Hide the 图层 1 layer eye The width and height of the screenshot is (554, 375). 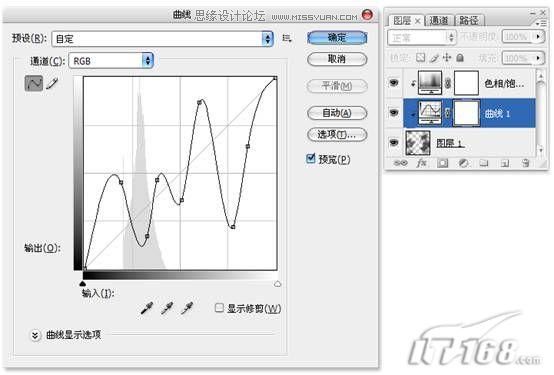pos(394,142)
